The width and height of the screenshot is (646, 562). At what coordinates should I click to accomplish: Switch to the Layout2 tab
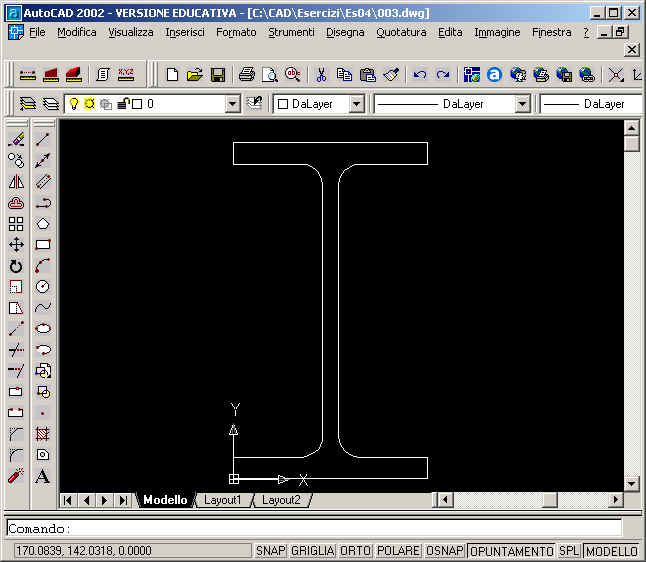click(281, 500)
